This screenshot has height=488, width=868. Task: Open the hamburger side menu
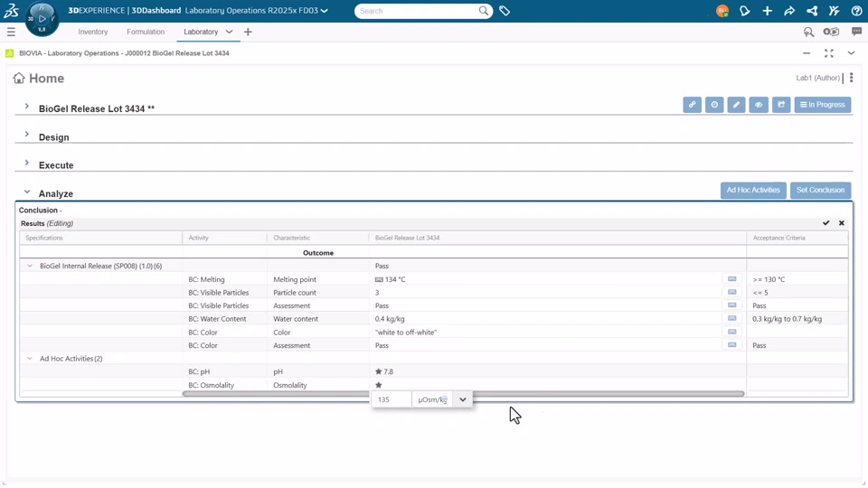tap(11, 33)
